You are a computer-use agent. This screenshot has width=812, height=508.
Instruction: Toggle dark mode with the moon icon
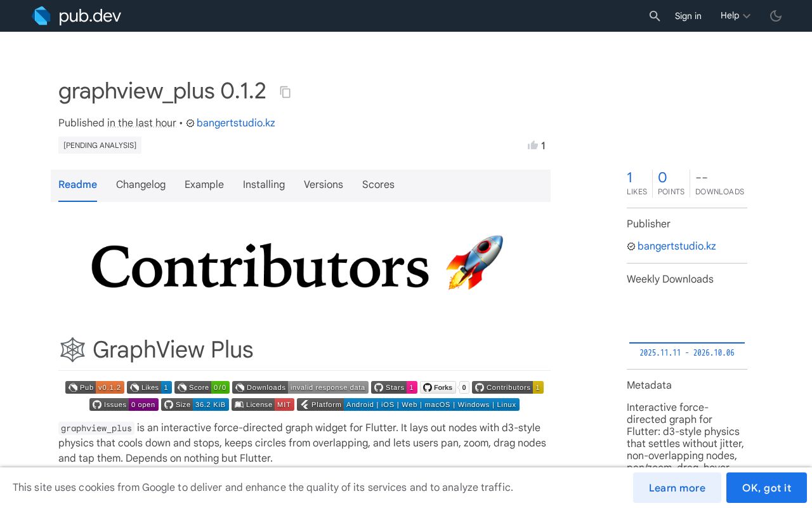[776, 16]
